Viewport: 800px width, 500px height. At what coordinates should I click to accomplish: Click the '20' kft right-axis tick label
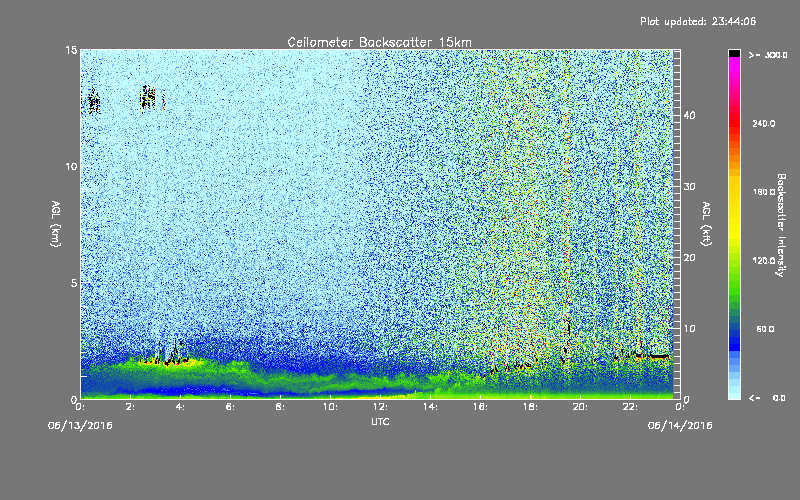click(689, 258)
